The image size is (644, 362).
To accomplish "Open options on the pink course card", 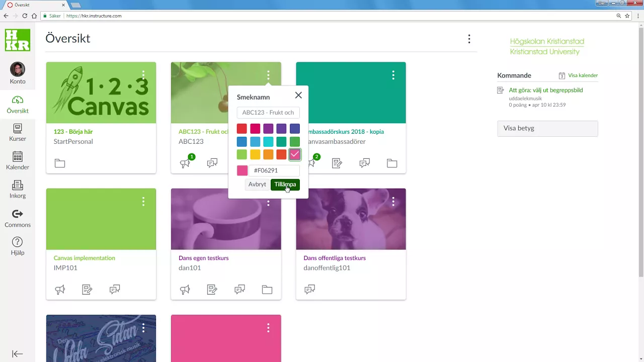I will point(268,328).
